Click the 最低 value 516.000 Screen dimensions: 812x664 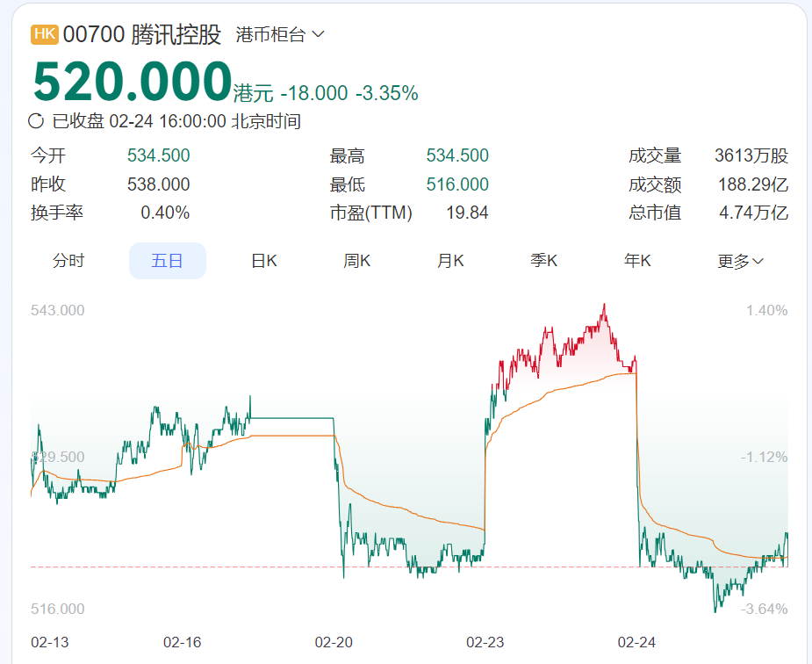click(x=457, y=184)
